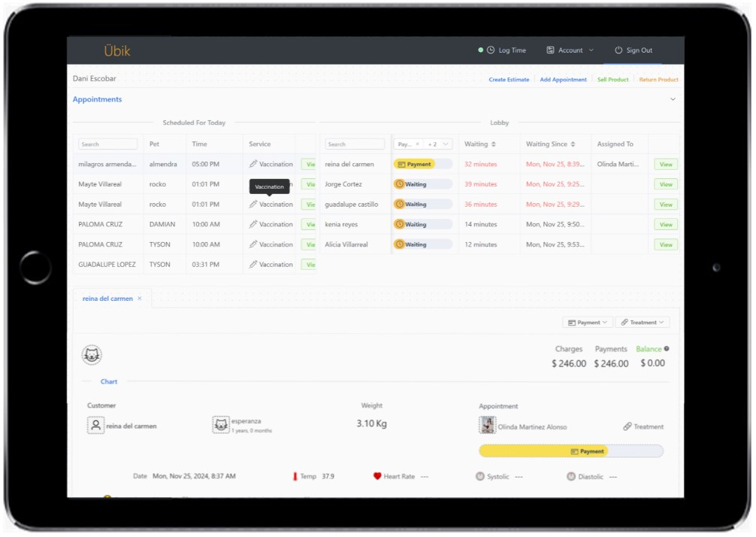Click the Create Estimate link

[509, 80]
